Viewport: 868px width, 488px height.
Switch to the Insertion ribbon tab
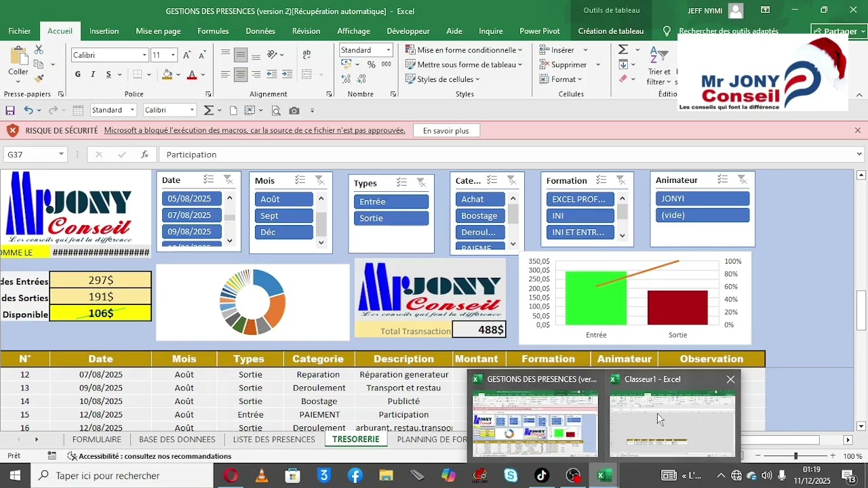104,31
